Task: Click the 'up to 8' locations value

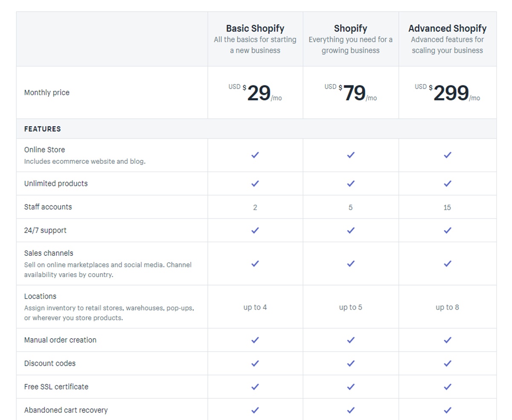Action: coord(447,307)
